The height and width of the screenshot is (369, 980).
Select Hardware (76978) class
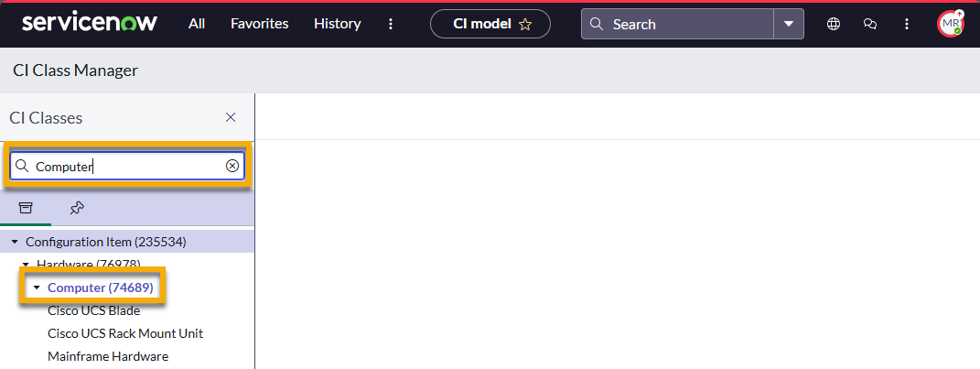tap(89, 264)
